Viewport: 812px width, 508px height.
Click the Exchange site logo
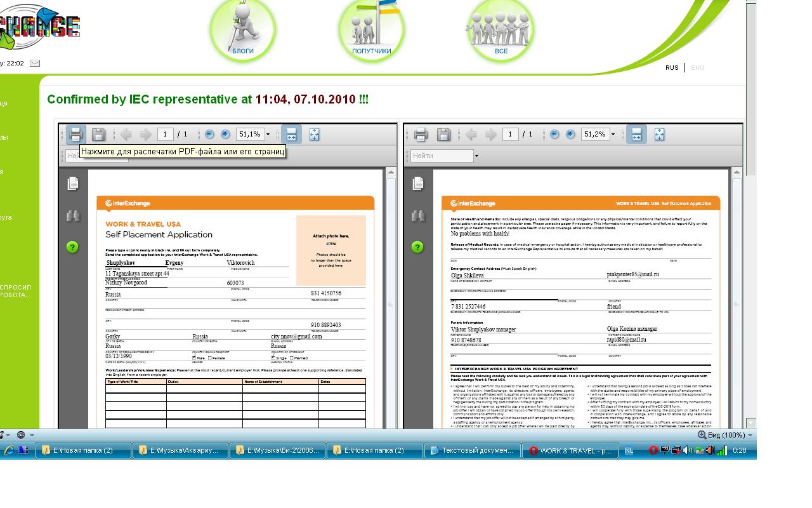point(39,27)
